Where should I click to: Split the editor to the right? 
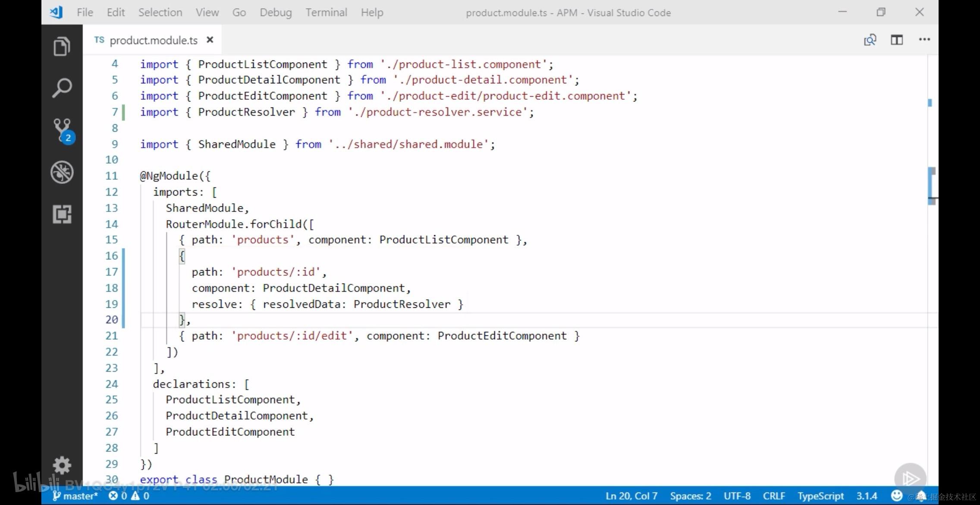pyautogui.click(x=897, y=40)
